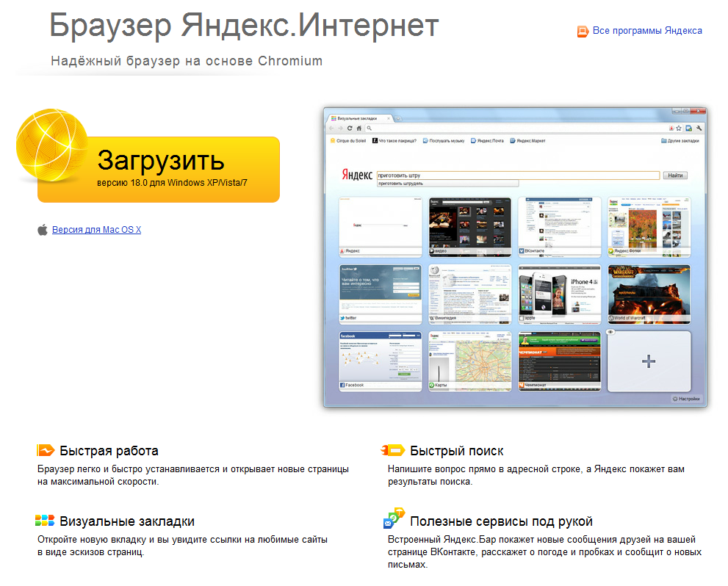Click the Быстрая работа heading

click(x=109, y=451)
